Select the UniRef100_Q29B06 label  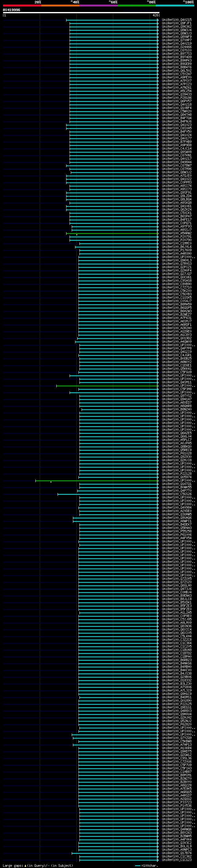(177, 676)
